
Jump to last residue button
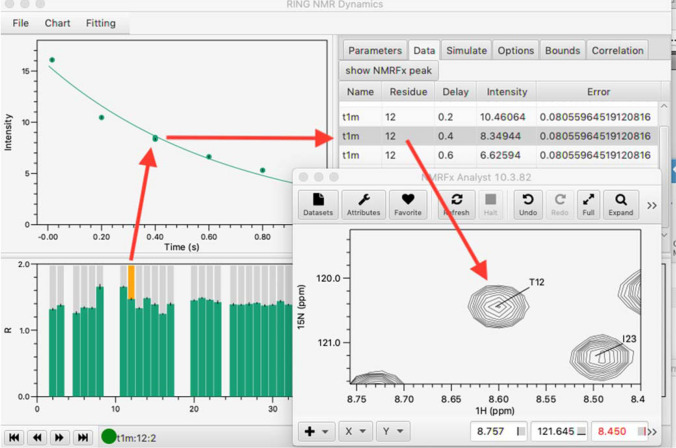point(83,437)
